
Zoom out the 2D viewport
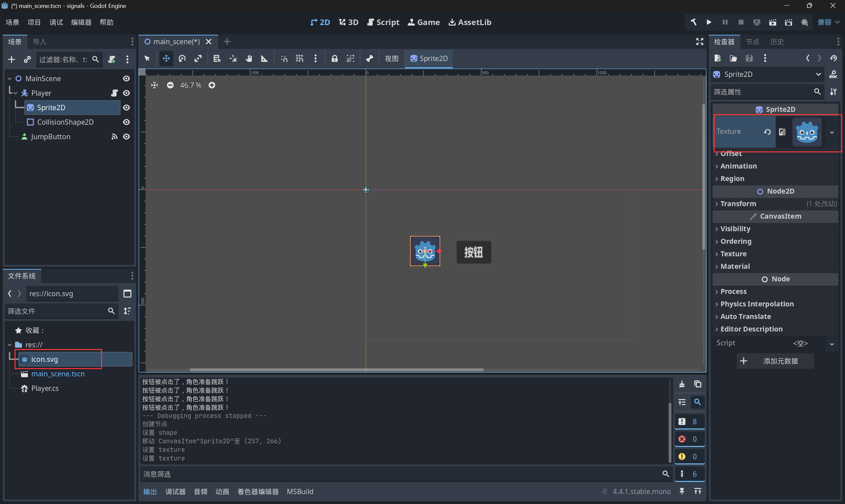(x=170, y=85)
